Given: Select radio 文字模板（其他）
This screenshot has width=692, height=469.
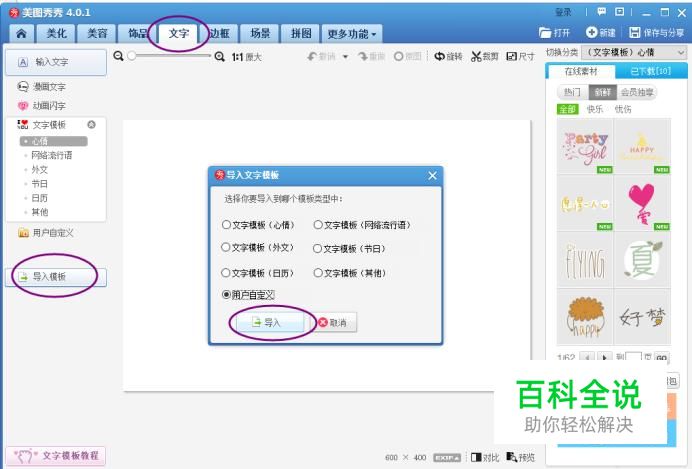Looking at the screenshot, I should [318, 273].
